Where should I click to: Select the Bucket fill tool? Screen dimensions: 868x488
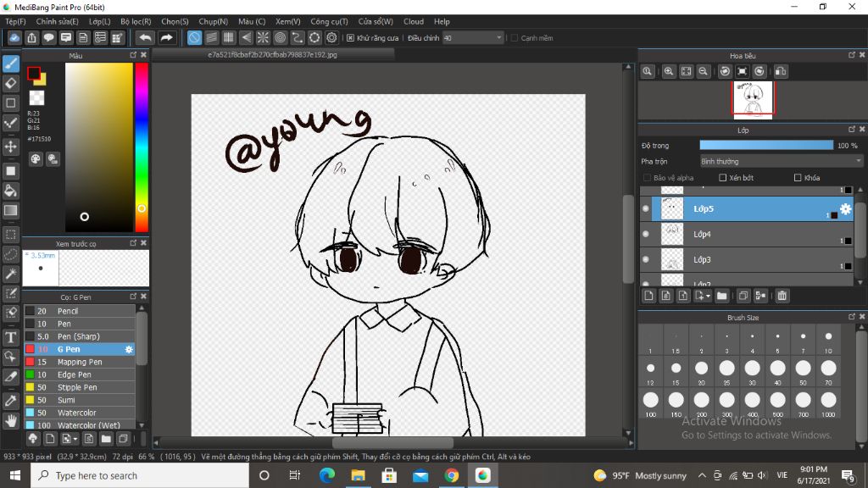point(10,191)
